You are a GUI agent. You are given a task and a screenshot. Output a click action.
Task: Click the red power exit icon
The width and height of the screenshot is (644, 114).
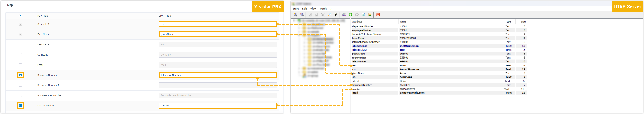(378, 15)
